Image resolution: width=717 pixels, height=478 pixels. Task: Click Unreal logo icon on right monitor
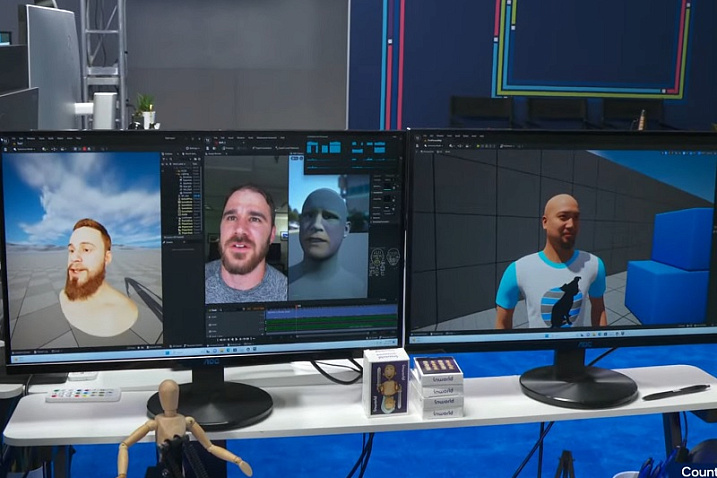(x=417, y=138)
